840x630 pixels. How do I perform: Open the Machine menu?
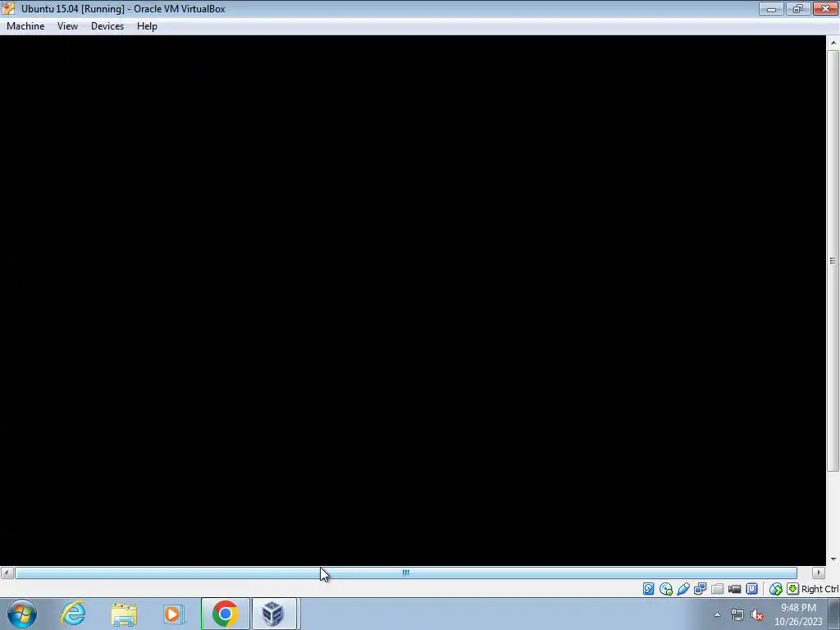(25, 26)
